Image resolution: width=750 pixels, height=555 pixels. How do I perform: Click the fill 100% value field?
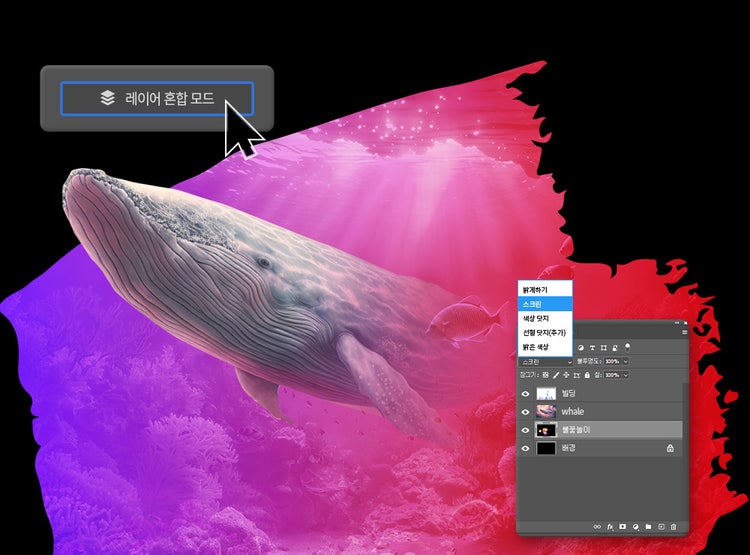613,375
